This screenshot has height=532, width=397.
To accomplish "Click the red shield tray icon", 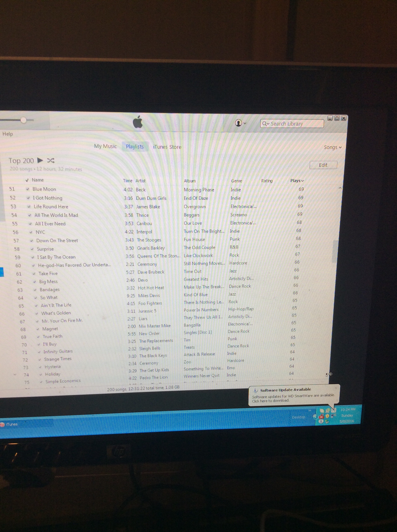I will click(x=322, y=417).
